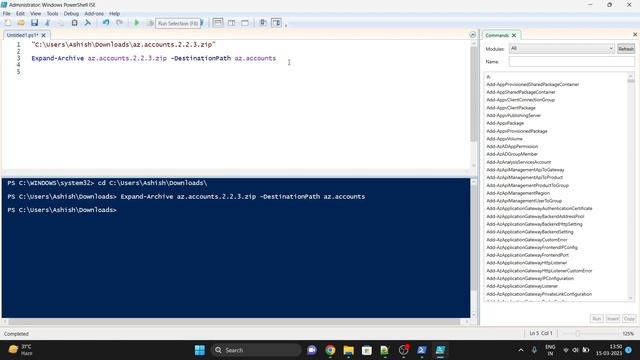Select Add-AzApplicationGatewayFrontendPort command

click(527, 255)
